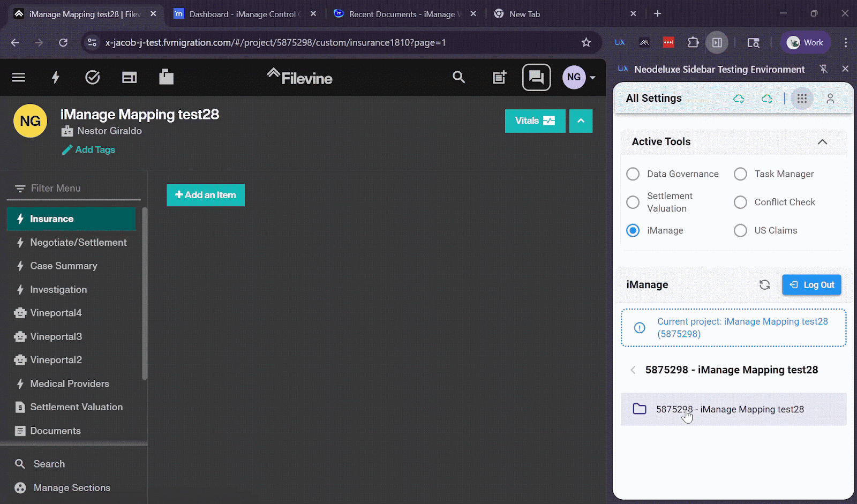The image size is (857, 504).
Task: Open the projects briefcase icon in top bar
Action: [166, 77]
